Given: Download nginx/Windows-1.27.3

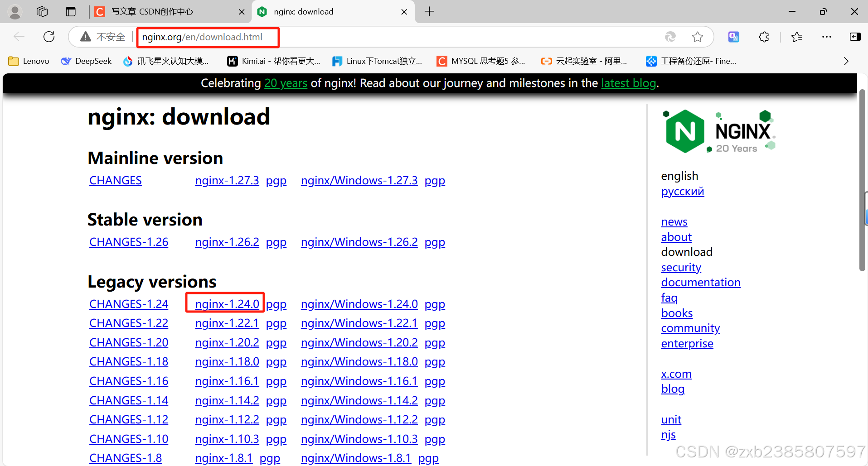Looking at the screenshot, I should click(359, 181).
